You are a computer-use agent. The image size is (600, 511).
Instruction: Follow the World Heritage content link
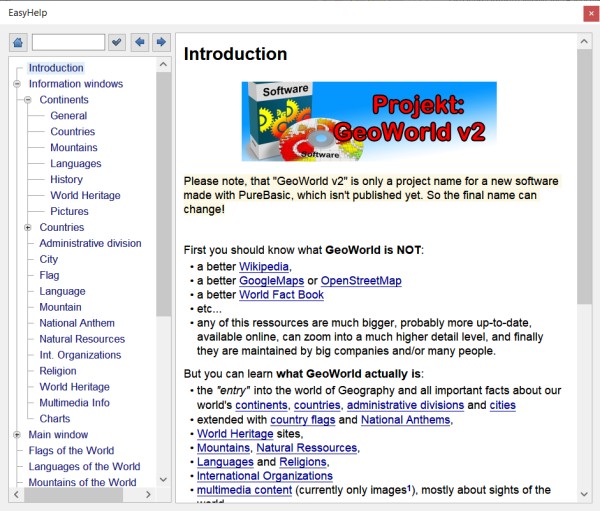click(235, 434)
